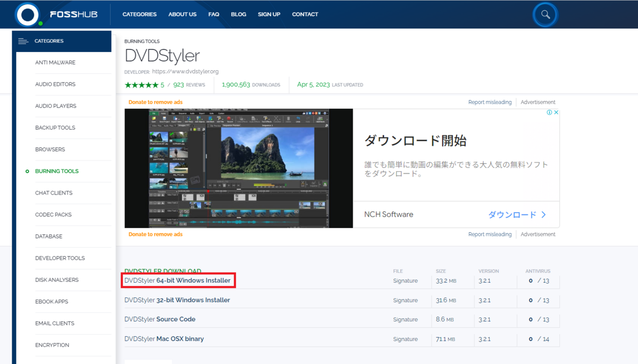Screen dimensions: 638x364
Task: Click the five-star rating icons
Action: click(x=141, y=84)
